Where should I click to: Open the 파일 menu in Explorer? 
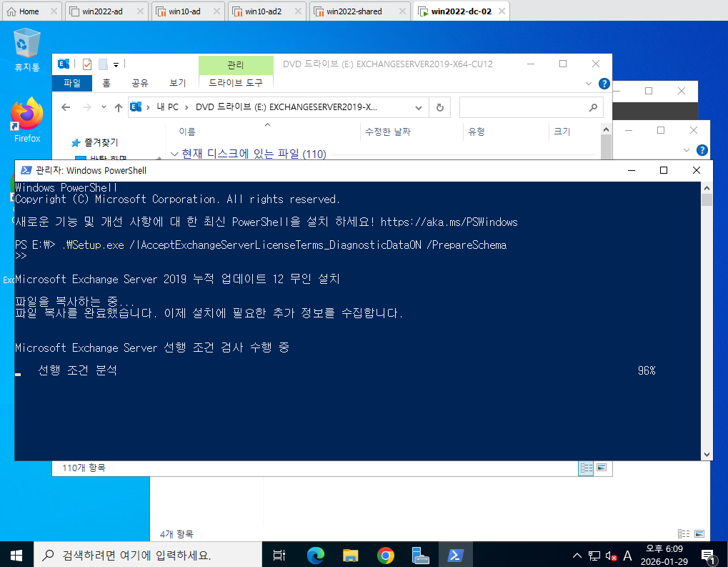click(x=72, y=83)
